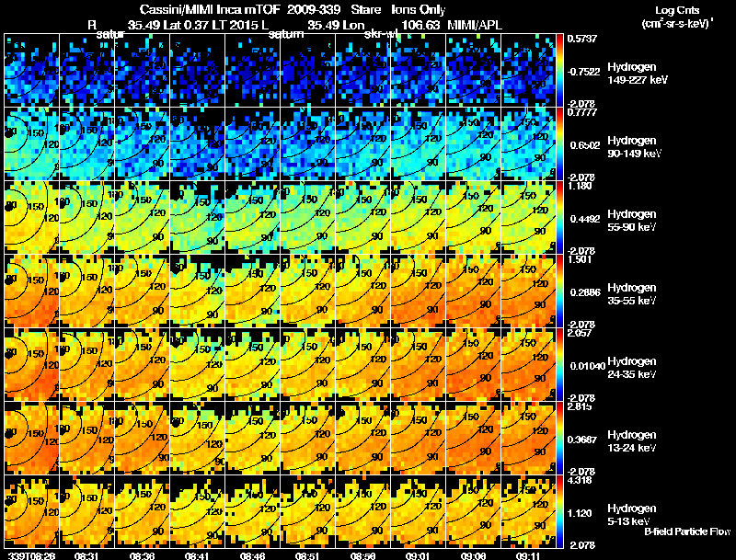Click the '09:01' time label
Screen dimensions: 736x560
419,555
